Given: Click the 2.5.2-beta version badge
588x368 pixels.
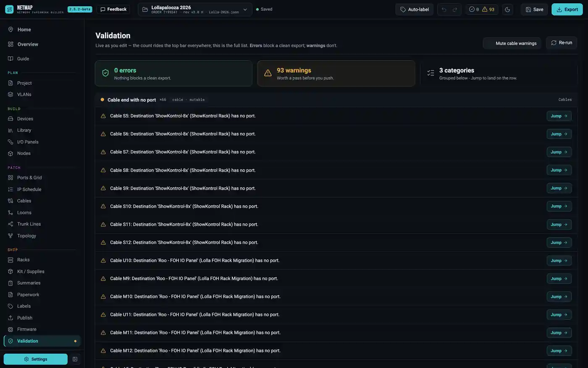Looking at the screenshot, I should [x=80, y=9].
